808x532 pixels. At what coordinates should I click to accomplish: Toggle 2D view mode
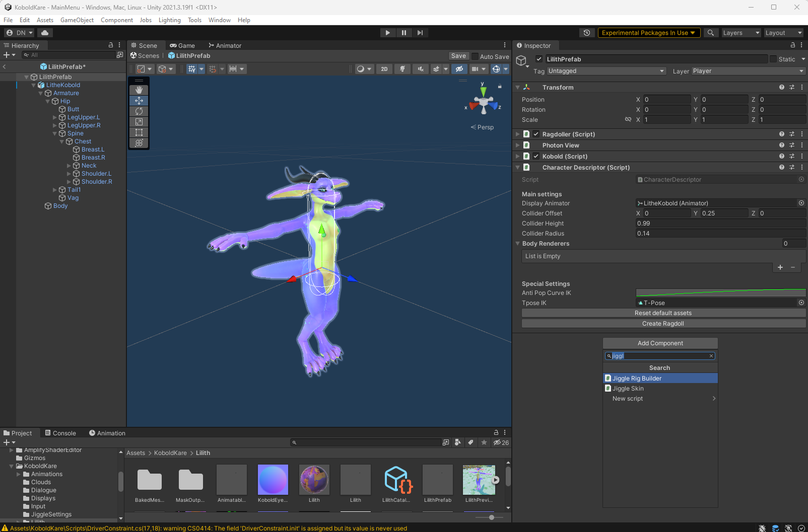coord(384,69)
